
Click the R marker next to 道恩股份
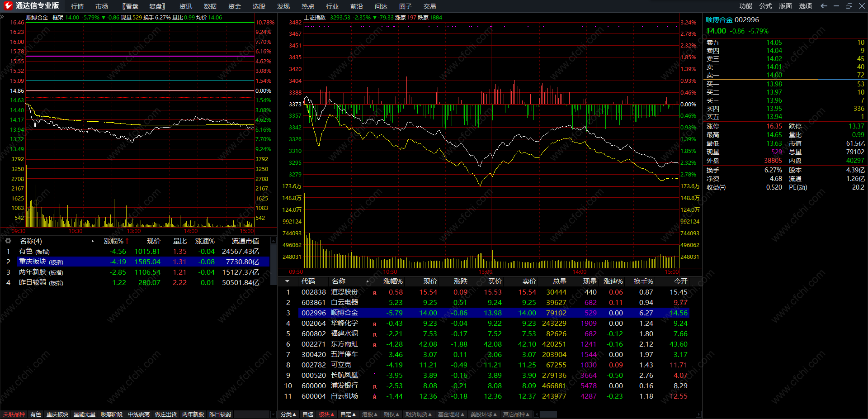(x=375, y=293)
